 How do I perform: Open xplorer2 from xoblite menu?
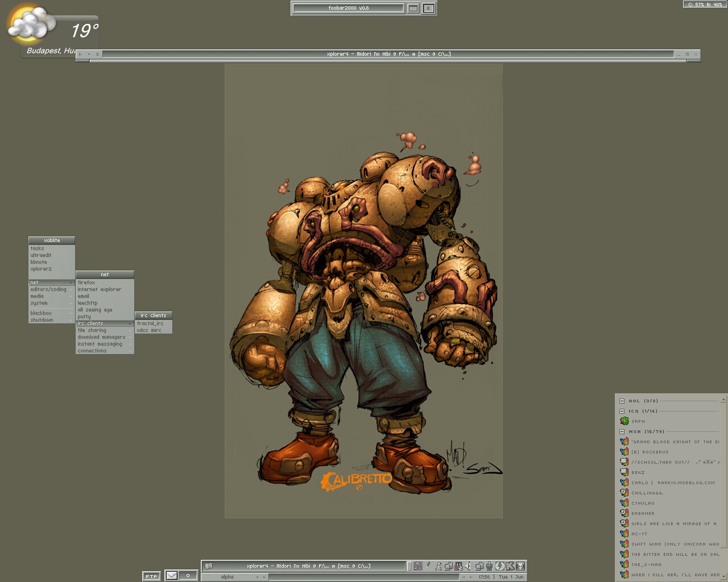point(52,269)
